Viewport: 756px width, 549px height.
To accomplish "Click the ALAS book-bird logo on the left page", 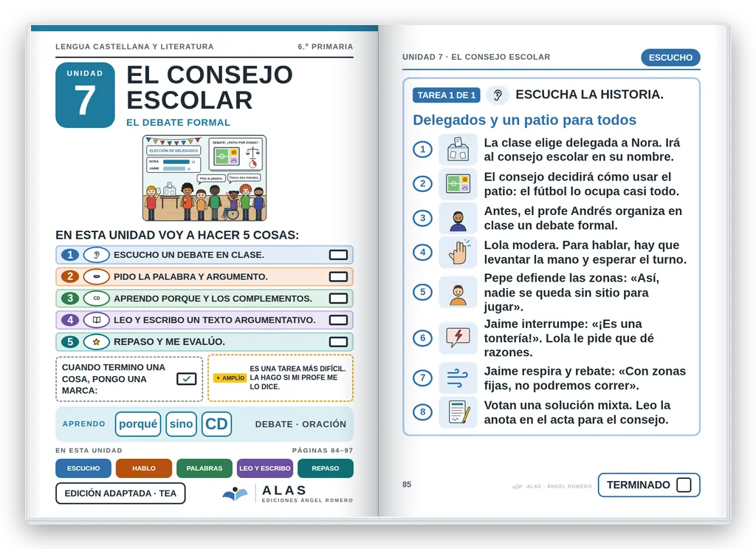I will 236,494.
